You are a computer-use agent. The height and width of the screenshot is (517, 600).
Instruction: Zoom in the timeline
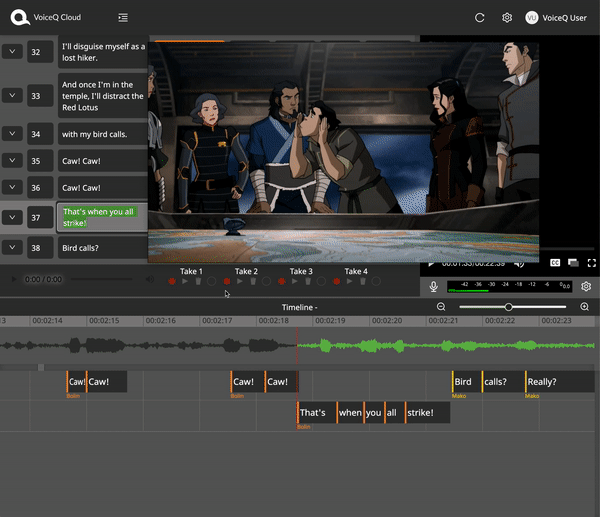584,307
